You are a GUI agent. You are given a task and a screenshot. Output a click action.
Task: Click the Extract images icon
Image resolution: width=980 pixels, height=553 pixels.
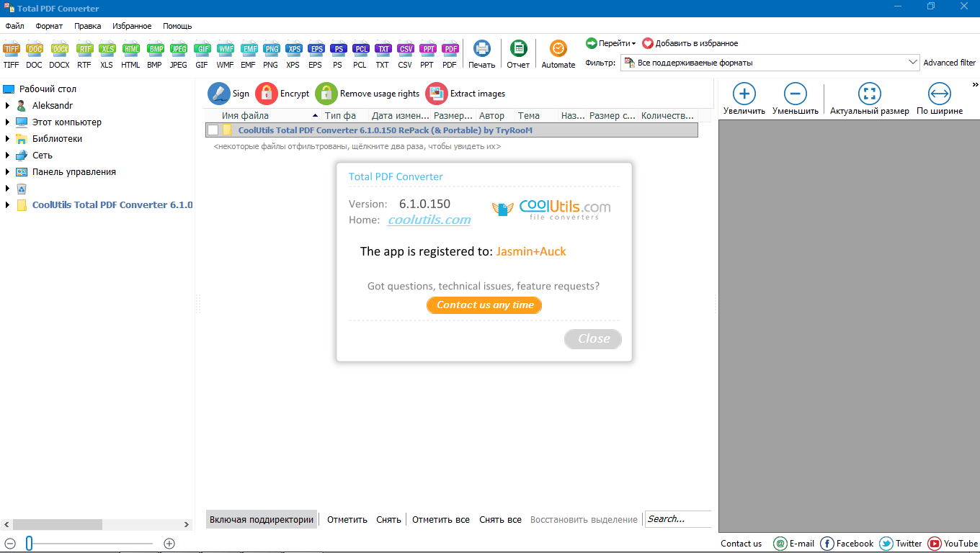[437, 94]
